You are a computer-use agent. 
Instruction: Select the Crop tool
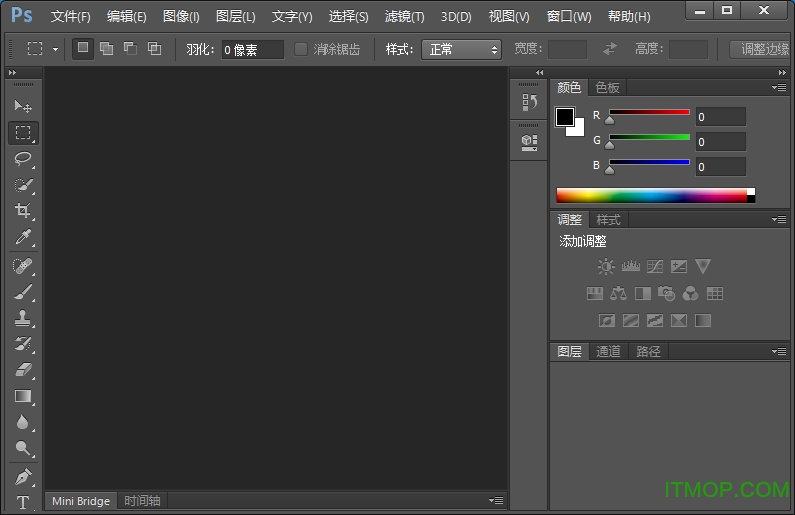[23, 211]
